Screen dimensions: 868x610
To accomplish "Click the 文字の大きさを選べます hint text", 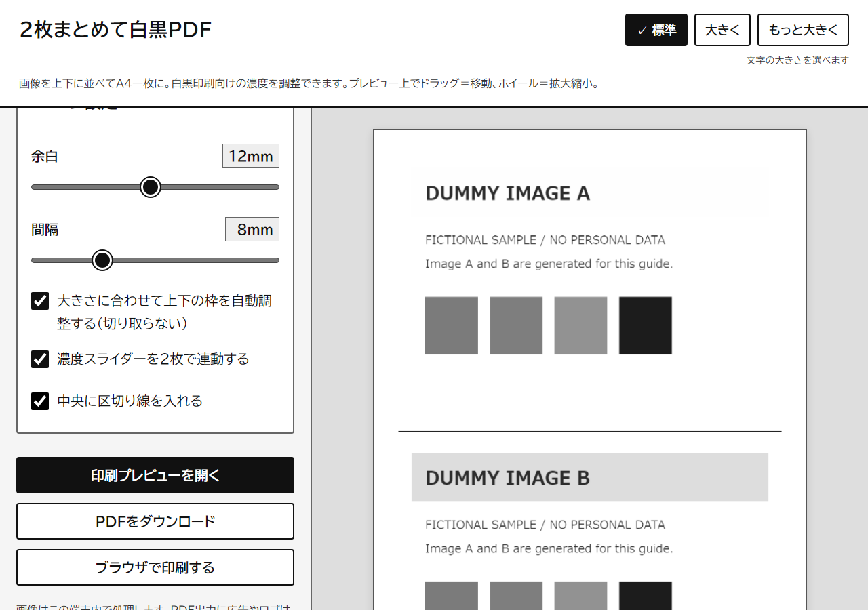I will coord(797,60).
